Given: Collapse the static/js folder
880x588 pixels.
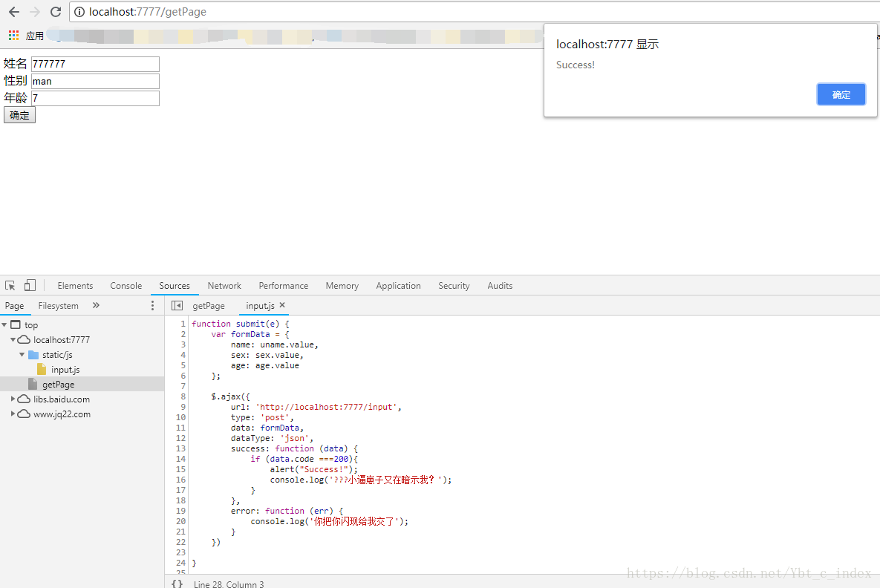Looking at the screenshot, I should tap(22, 355).
